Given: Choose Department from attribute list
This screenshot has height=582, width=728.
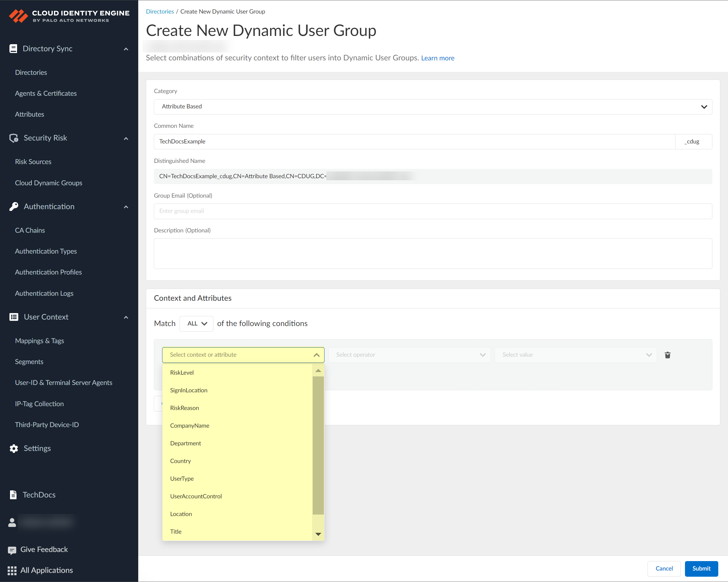Looking at the screenshot, I should 185,443.
